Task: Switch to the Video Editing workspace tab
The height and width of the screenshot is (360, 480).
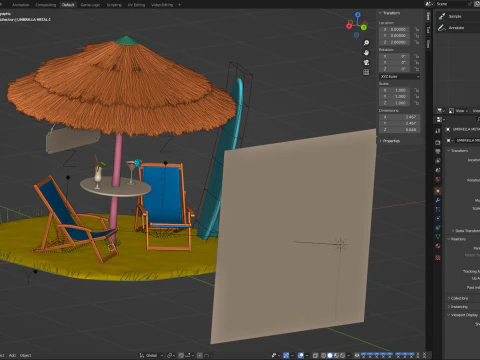Action: click(x=162, y=5)
